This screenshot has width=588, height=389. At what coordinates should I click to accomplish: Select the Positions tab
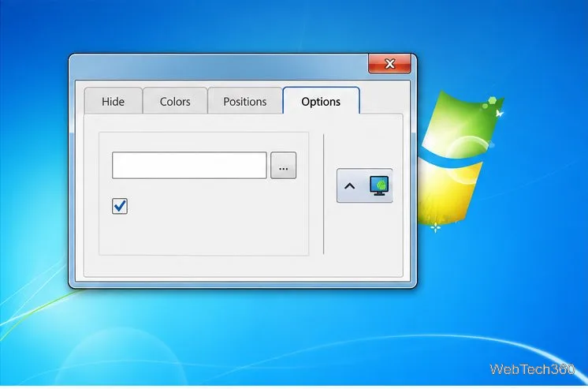(245, 101)
